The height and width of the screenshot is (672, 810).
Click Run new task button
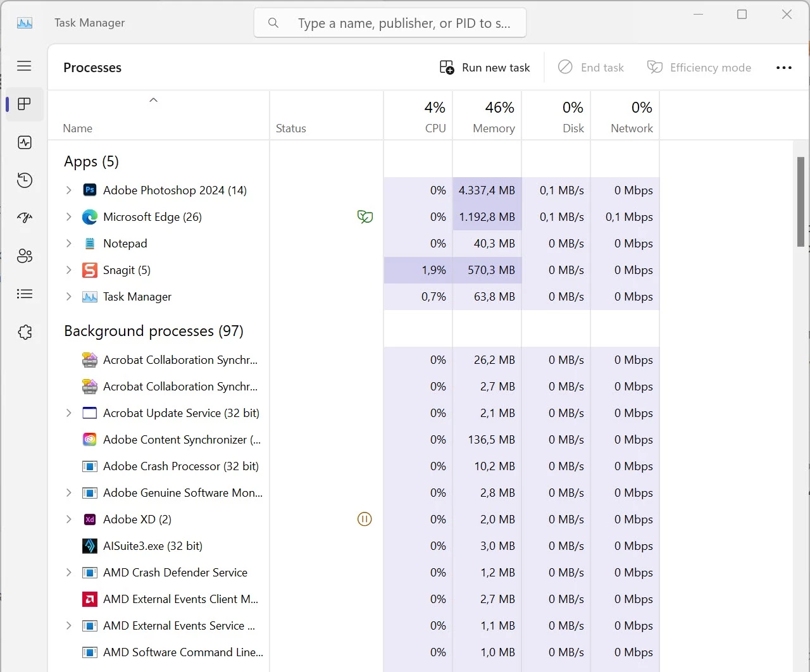pos(485,68)
